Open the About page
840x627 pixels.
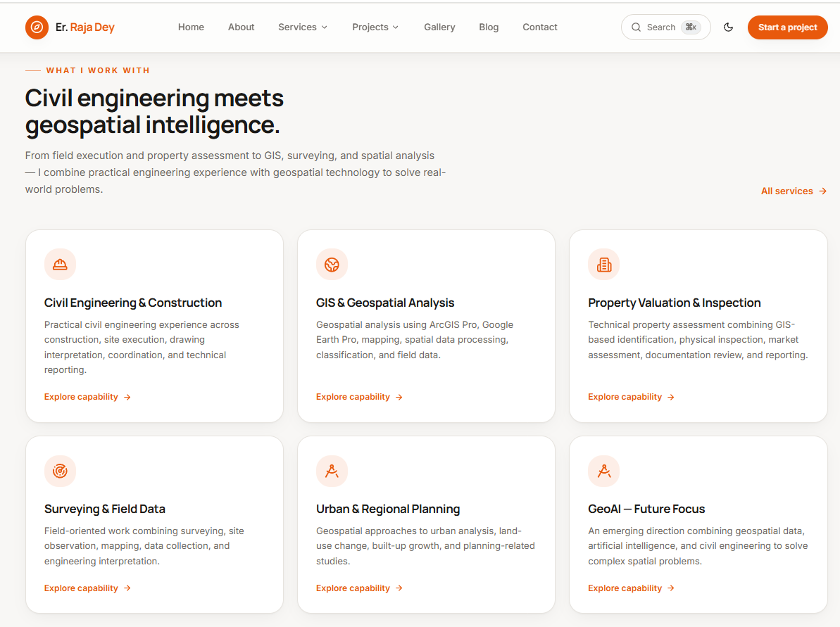coord(241,27)
